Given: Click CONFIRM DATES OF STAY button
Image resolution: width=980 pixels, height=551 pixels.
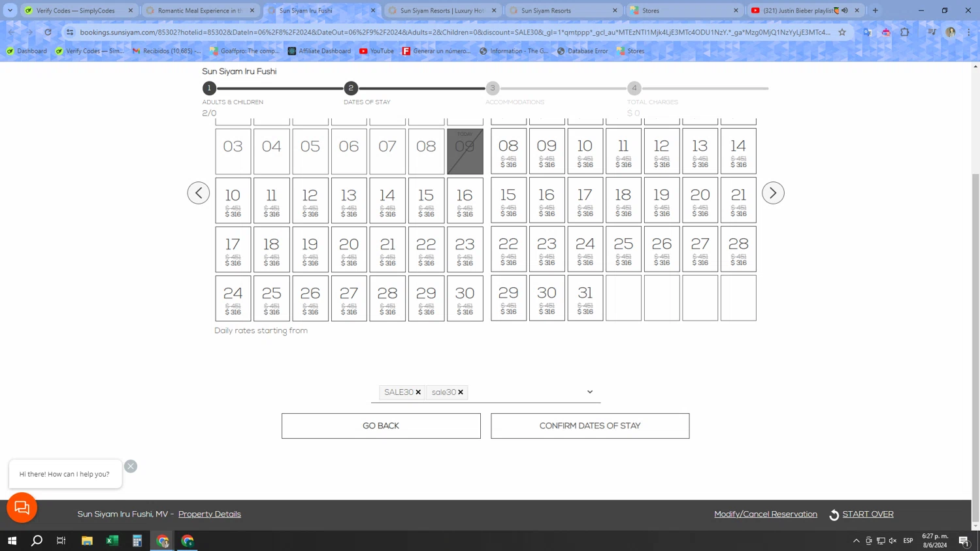Looking at the screenshot, I should point(590,426).
